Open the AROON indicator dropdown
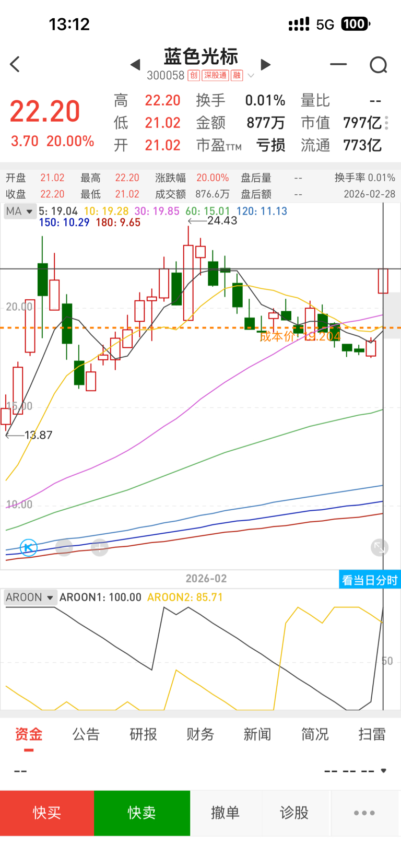The height and width of the screenshot is (868, 401). tap(30, 597)
